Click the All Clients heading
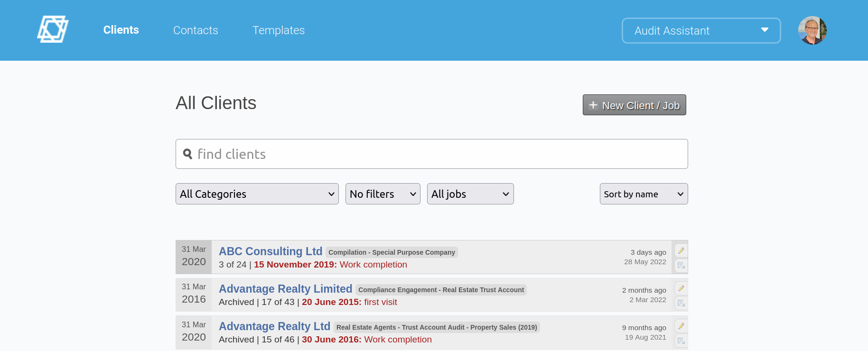Screen dimensions: 868x351 tap(216, 103)
